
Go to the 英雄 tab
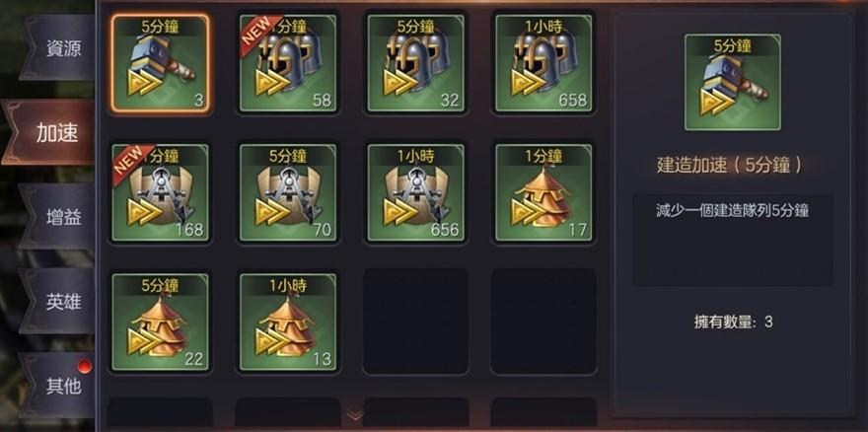(58, 301)
